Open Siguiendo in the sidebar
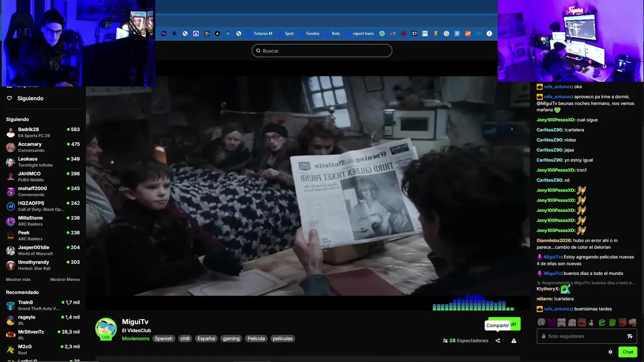 (x=30, y=99)
